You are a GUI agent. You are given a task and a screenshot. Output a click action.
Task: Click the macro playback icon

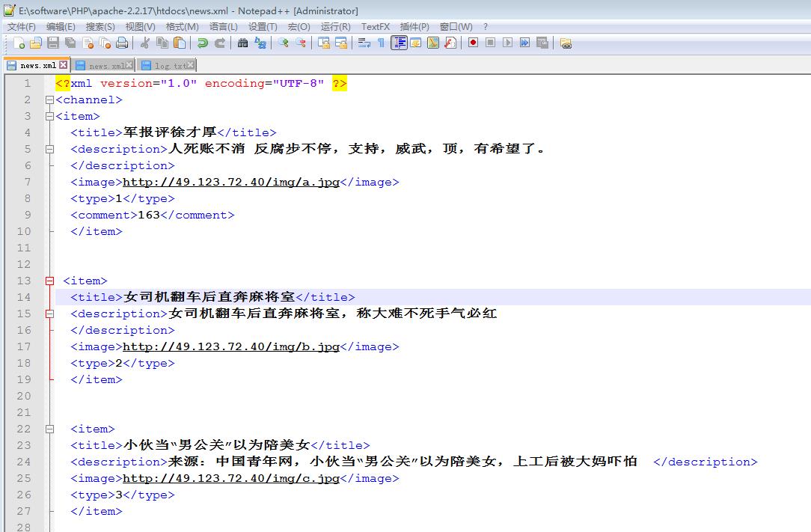(507, 43)
